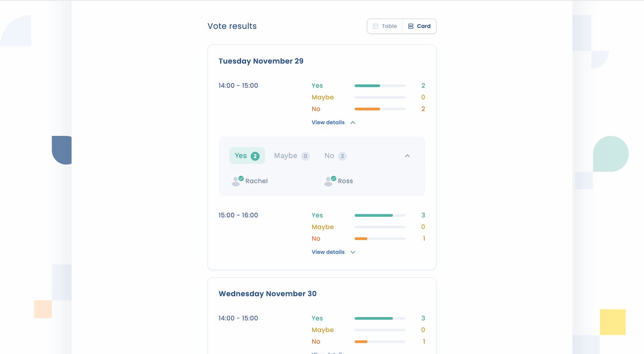Click the Table view icon
Viewport: 644px width, 354px height.
coord(376,26)
